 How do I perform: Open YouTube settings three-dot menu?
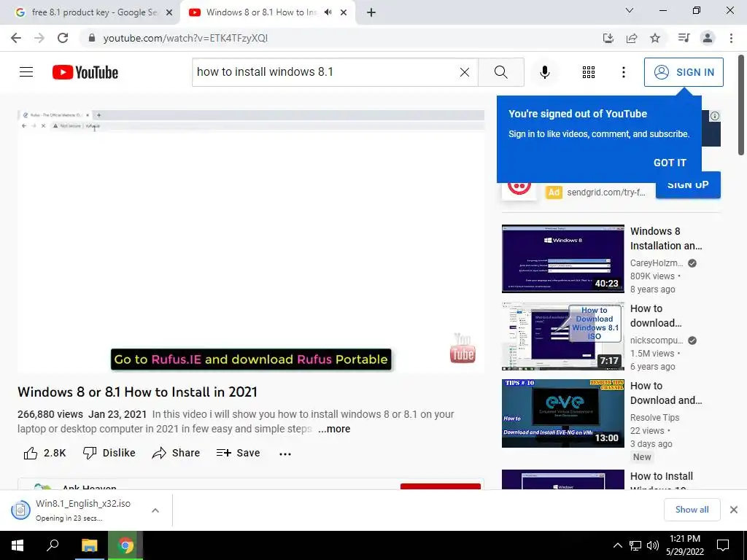[623, 72]
